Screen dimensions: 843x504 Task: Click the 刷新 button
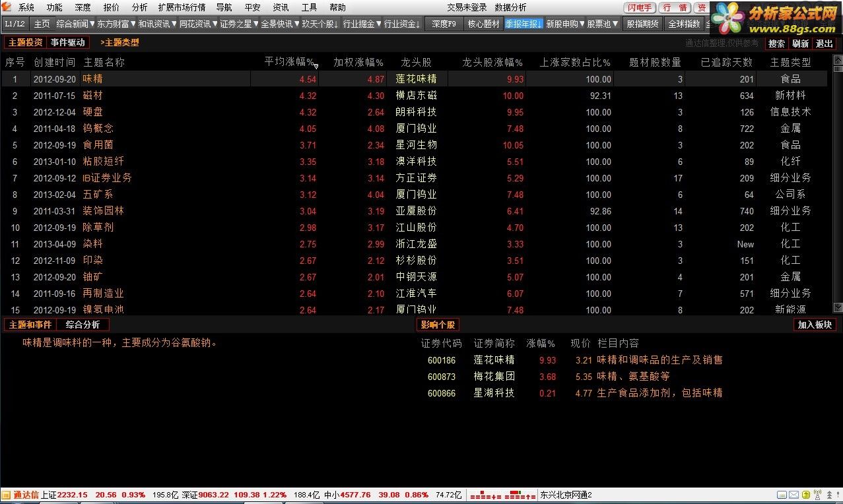(x=800, y=44)
